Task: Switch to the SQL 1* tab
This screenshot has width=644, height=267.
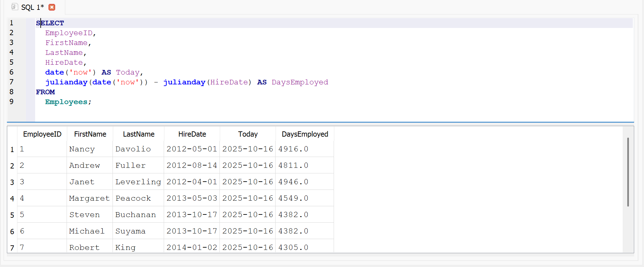Action: pos(32,7)
